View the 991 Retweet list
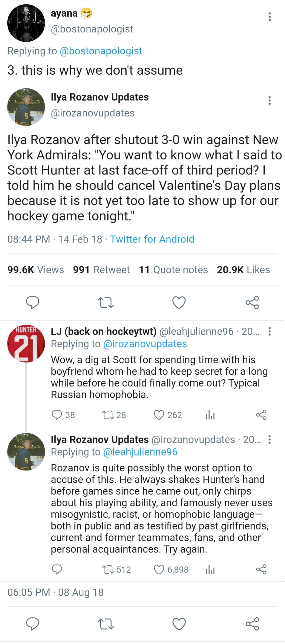The width and height of the screenshot is (285, 644). tap(101, 270)
